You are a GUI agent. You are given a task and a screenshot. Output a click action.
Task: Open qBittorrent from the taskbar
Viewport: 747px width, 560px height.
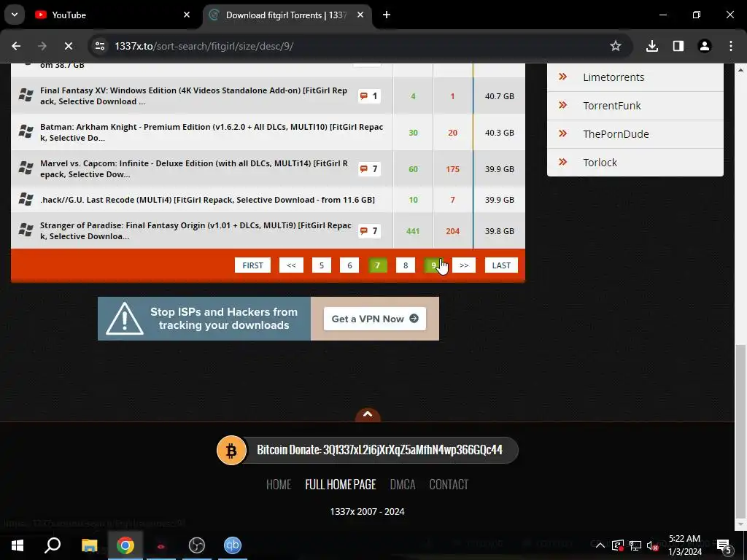tap(233, 545)
